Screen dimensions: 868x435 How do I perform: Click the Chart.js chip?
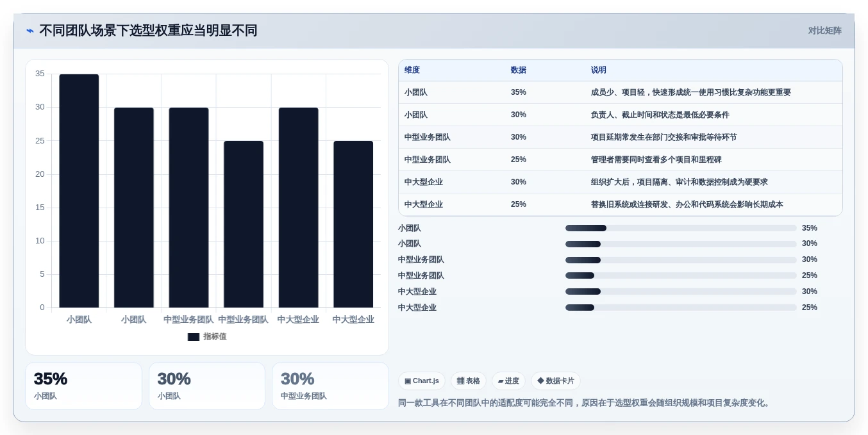[422, 381]
